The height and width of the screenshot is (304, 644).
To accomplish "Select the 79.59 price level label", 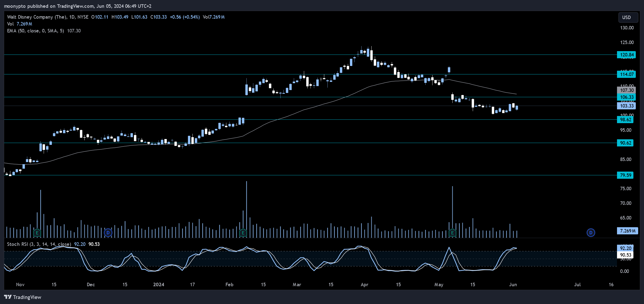I will (625, 175).
